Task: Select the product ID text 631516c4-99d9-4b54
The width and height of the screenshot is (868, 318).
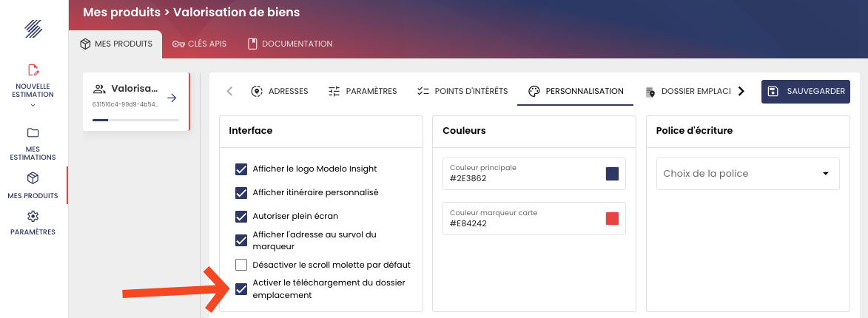Action: point(126,104)
